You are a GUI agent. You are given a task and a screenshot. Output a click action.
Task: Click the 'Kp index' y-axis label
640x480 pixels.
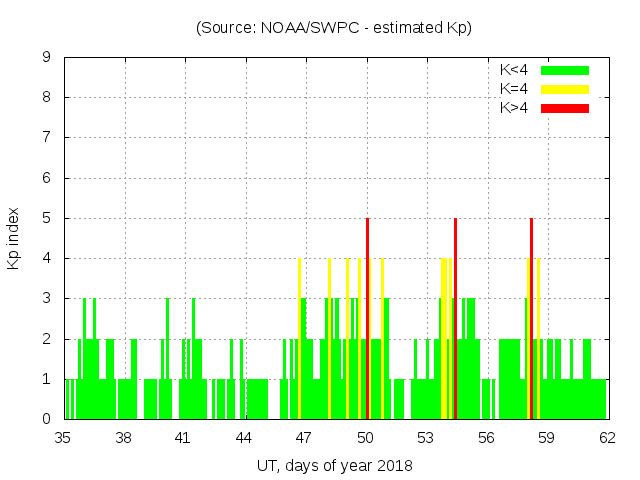coord(16,238)
